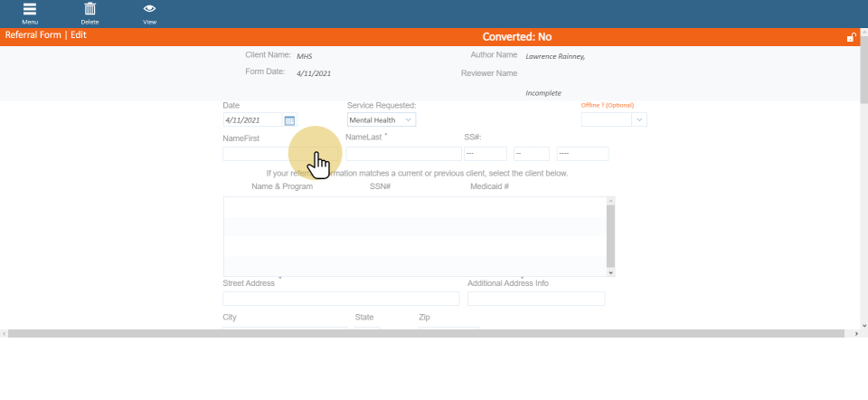Click the unlock padlock icon
868x400 pixels.
(x=851, y=37)
